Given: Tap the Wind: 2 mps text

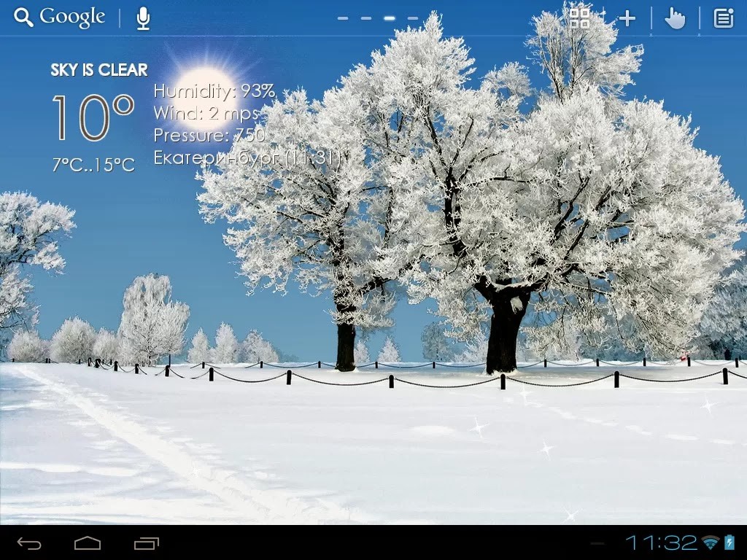Looking at the screenshot, I should click(206, 113).
